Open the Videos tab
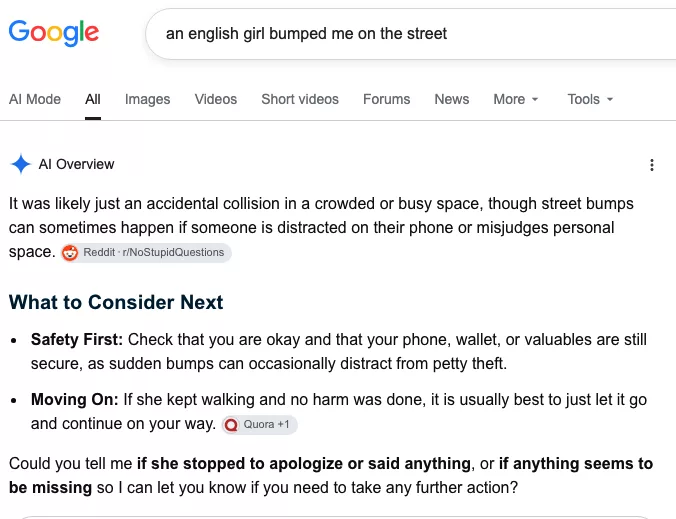 216,100
